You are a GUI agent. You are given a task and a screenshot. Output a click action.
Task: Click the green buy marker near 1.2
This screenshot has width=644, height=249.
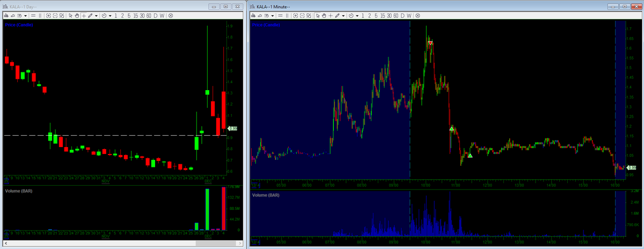pyautogui.click(x=452, y=128)
